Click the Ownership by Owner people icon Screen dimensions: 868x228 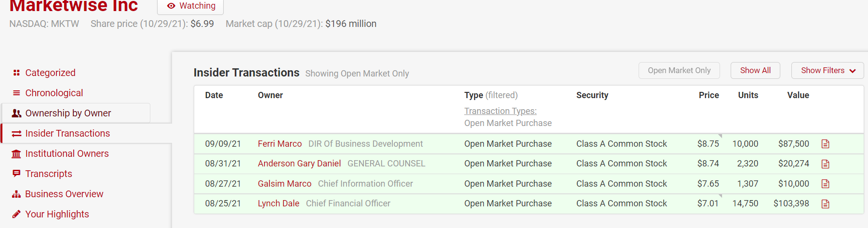pos(16,113)
